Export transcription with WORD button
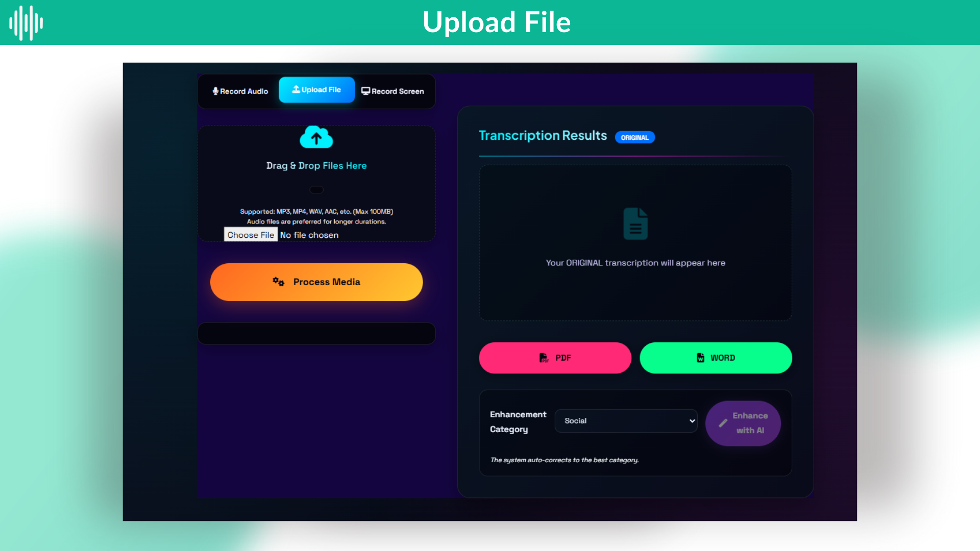The height and width of the screenshot is (551, 980). [x=716, y=358]
